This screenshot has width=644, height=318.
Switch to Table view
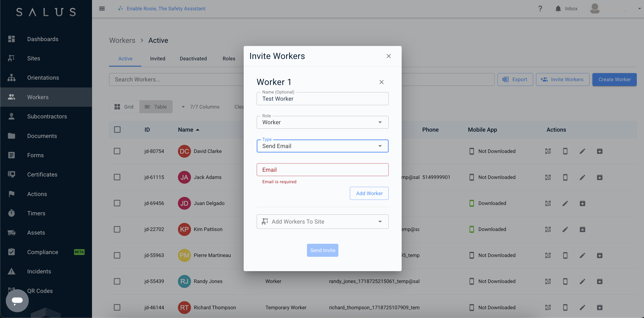(x=156, y=107)
